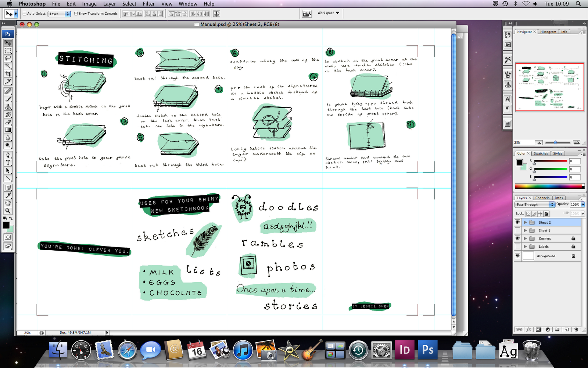Image resolution: width=588 pixels, height=368 pixels.
Task: Lock transparent pixels for Sheet 2
Action: point(528,213)
